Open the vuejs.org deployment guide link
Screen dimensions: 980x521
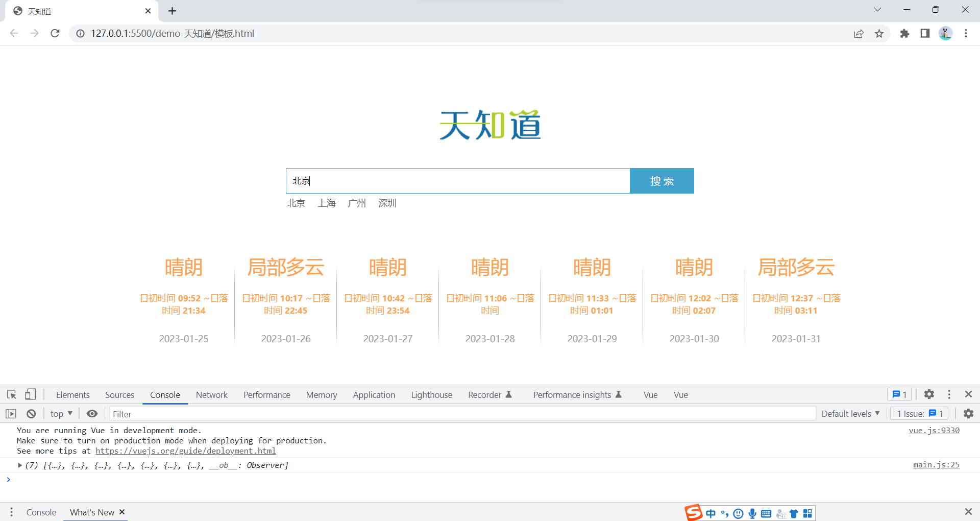[185, 451]
